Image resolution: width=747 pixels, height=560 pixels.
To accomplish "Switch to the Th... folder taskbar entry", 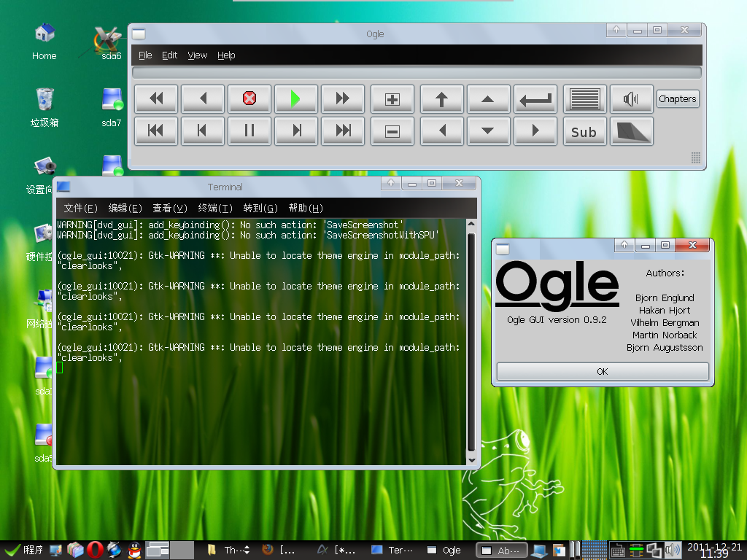I will (x=229, y=550).
